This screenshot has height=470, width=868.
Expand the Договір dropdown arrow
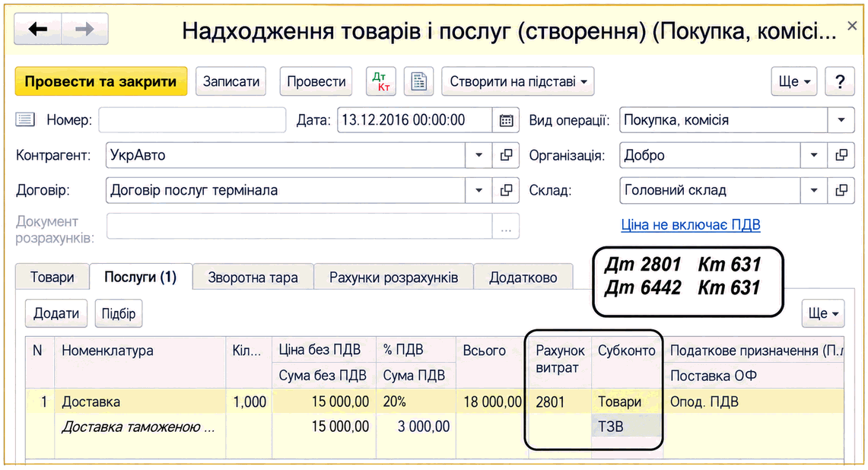(479, 190)
